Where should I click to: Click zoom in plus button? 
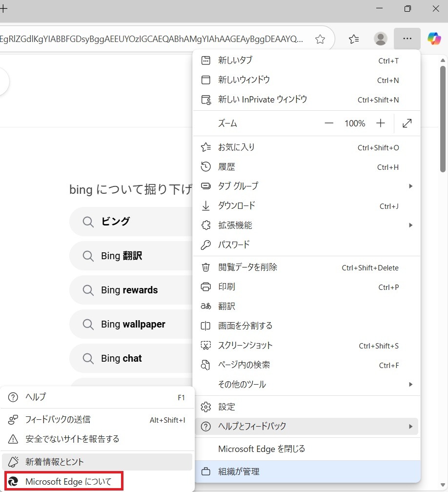(381, 123)
